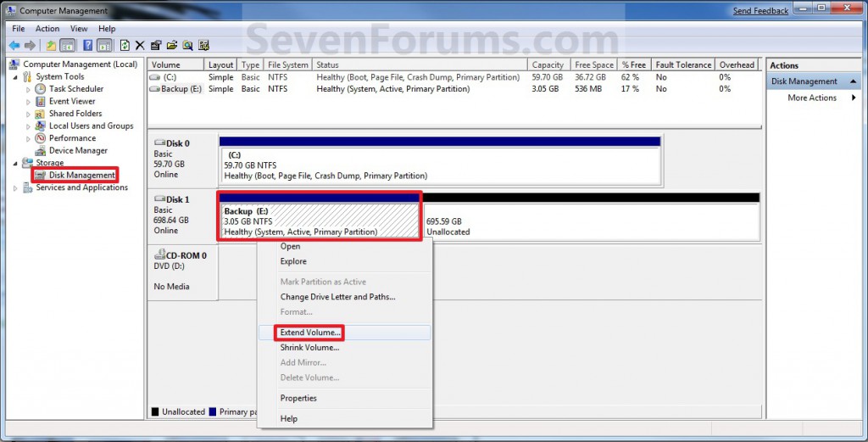Click the last toolbar icon, Settings

204,46
